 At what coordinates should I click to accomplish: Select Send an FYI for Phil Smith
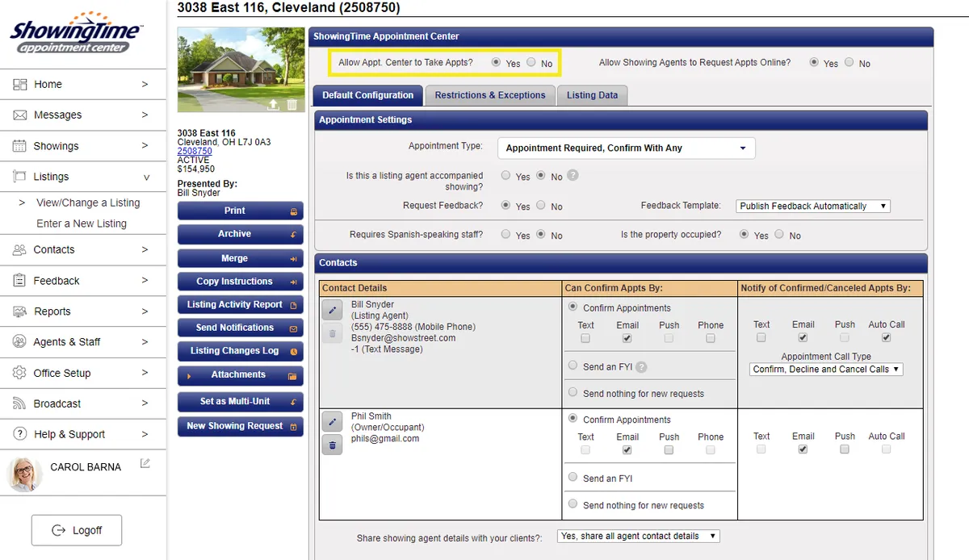(x=573, y=477)
